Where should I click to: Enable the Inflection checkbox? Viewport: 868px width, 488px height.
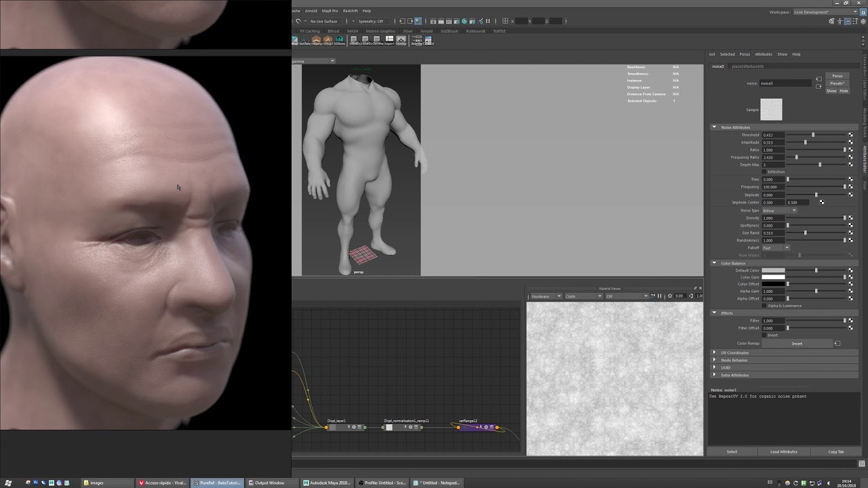click(x=765, y=171)
